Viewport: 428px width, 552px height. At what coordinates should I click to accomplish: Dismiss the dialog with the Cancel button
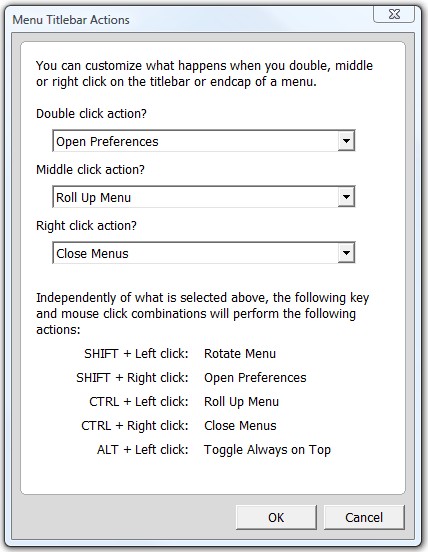point(364,518)
